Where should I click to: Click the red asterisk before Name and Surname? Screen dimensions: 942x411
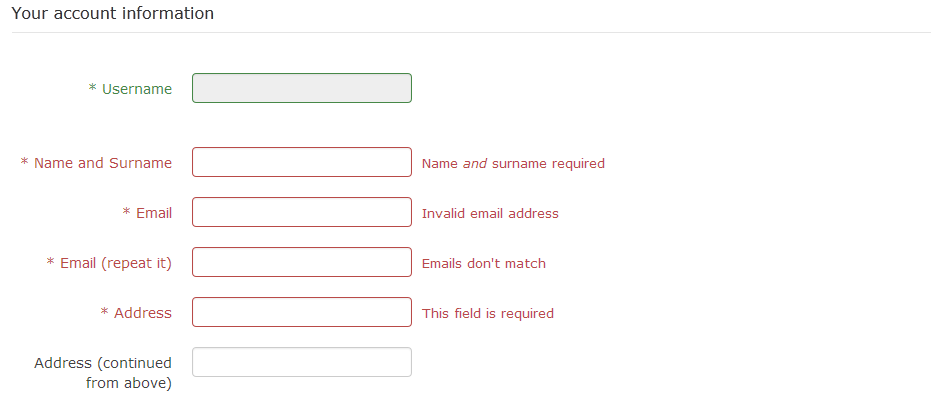tap(25, 164)
